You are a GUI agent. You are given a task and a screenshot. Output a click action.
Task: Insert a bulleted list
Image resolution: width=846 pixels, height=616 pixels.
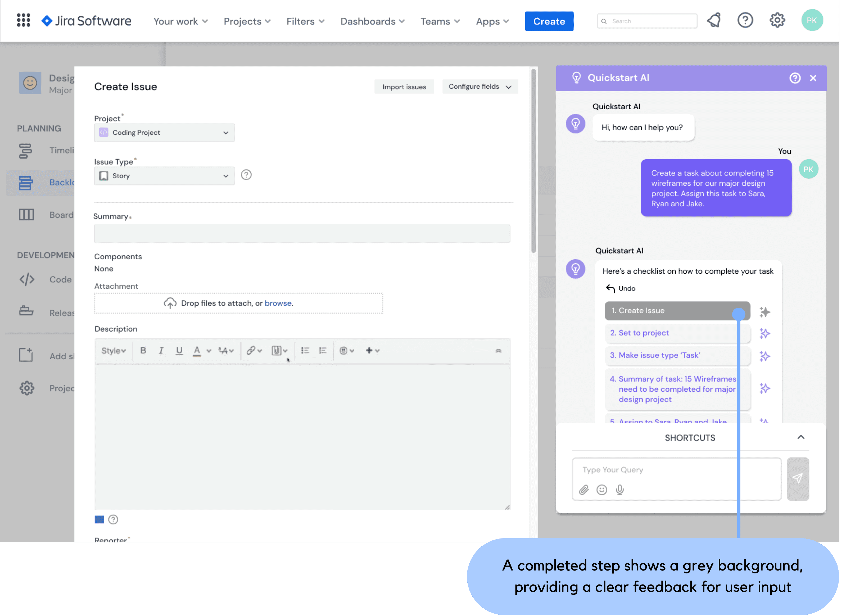click(x=305, y=351)
